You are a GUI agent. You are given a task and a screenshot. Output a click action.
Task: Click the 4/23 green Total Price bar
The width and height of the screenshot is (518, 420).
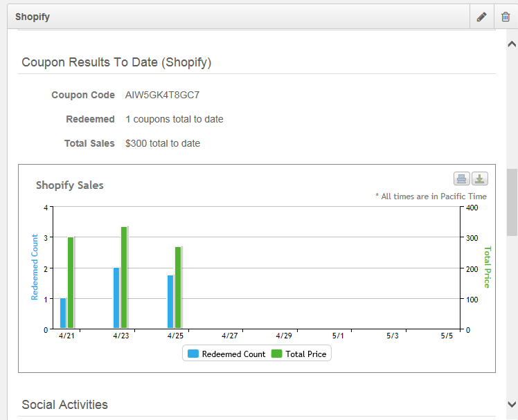pos(124,277)
